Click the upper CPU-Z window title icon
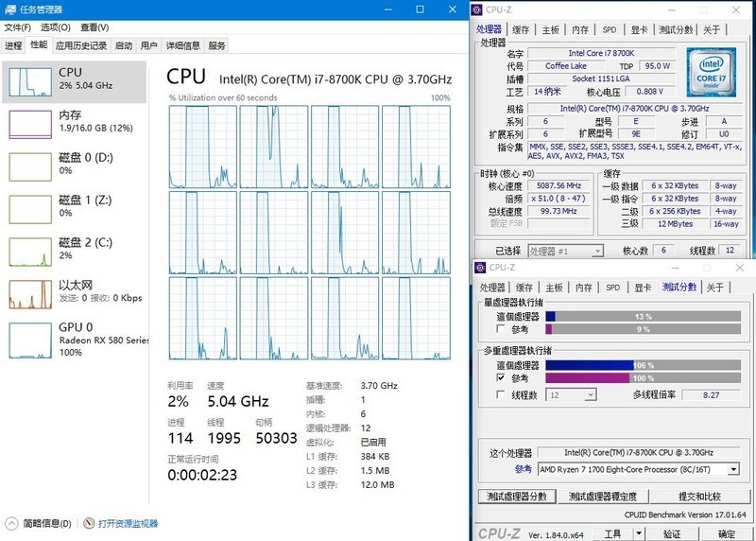This screenshot has height=541, width=756. click(477, 9)
